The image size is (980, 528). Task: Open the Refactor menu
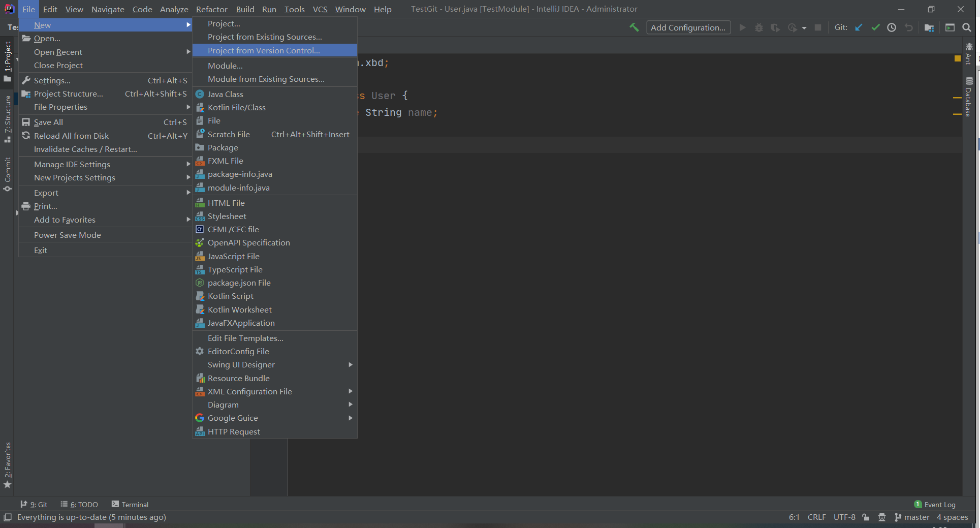click(211, 9)
